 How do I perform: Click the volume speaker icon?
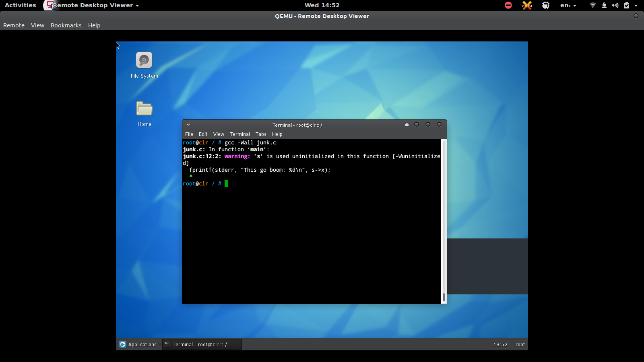coord(615,5)
